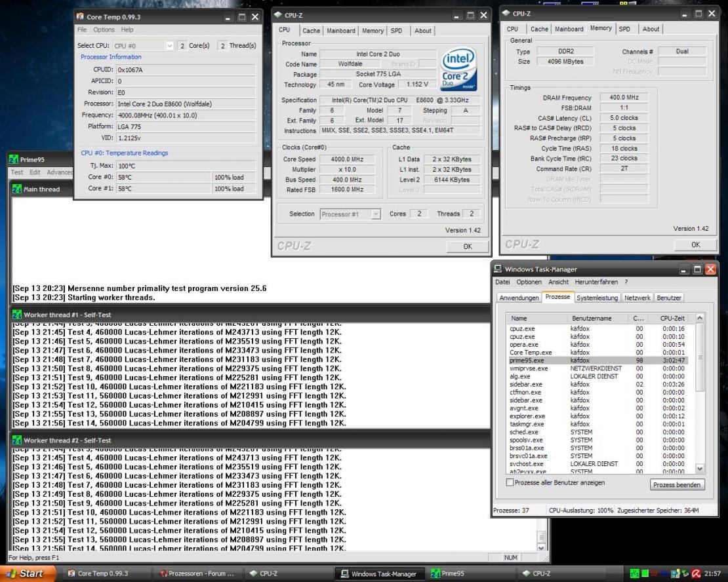728x582 pixels.
Task: Switch to Mainboard tab in CPU-Z processor window
Action: 341,31
